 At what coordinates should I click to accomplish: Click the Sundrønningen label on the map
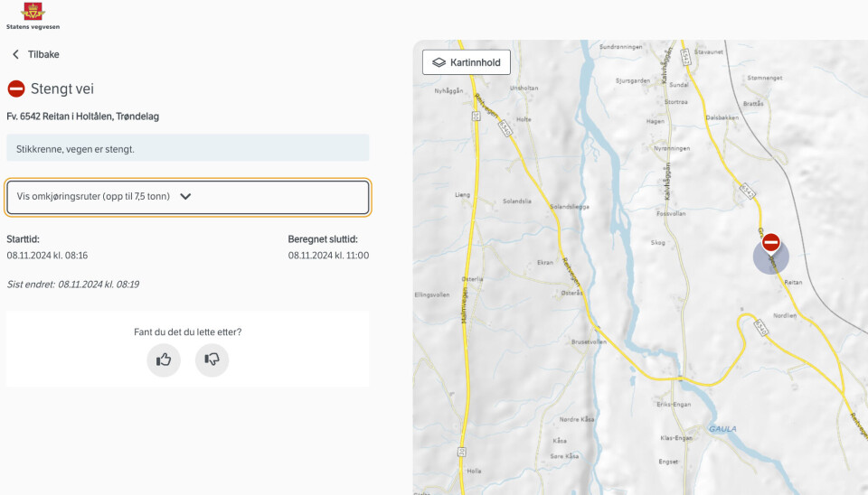621,46
